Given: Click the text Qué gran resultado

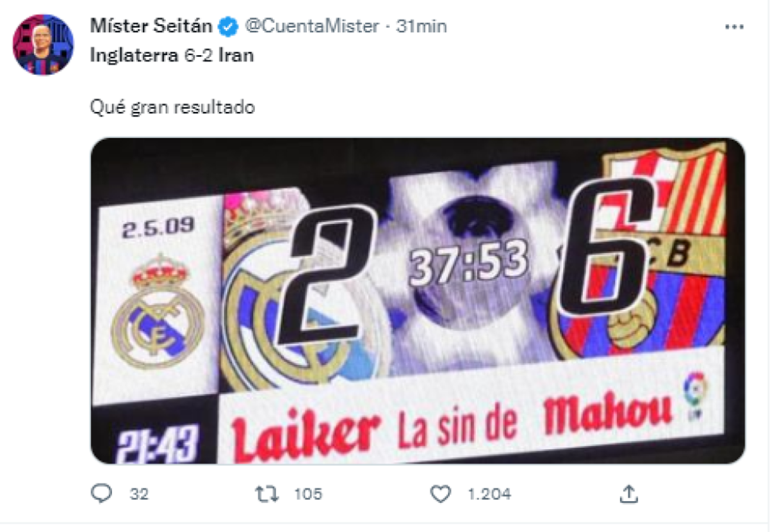Looking at the screenshot, I should (172, 108).
